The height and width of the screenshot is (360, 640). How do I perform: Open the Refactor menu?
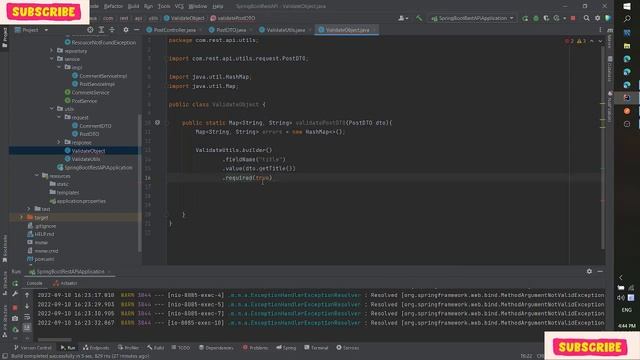pyautogui.click(x=113, y=6)
